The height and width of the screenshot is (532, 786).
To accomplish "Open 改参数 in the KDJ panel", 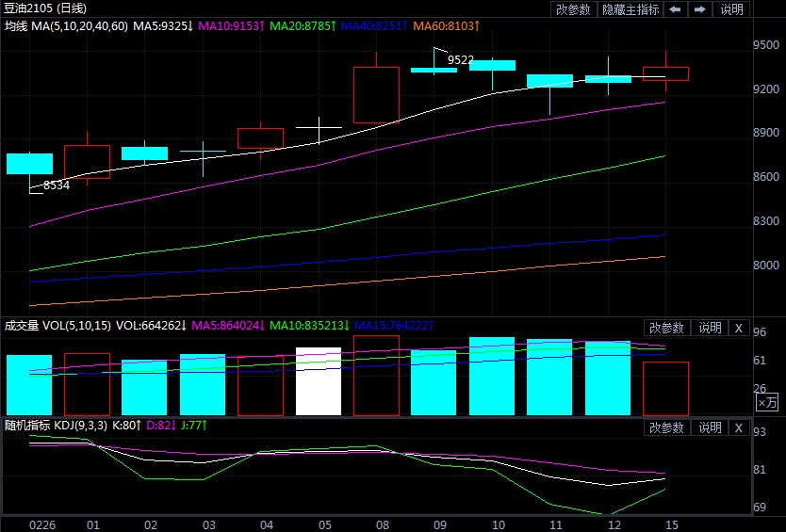I will click(x=667, y=427).
